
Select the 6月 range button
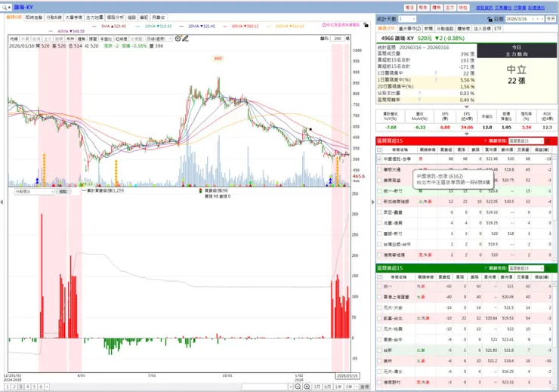(x=328, y=387)
